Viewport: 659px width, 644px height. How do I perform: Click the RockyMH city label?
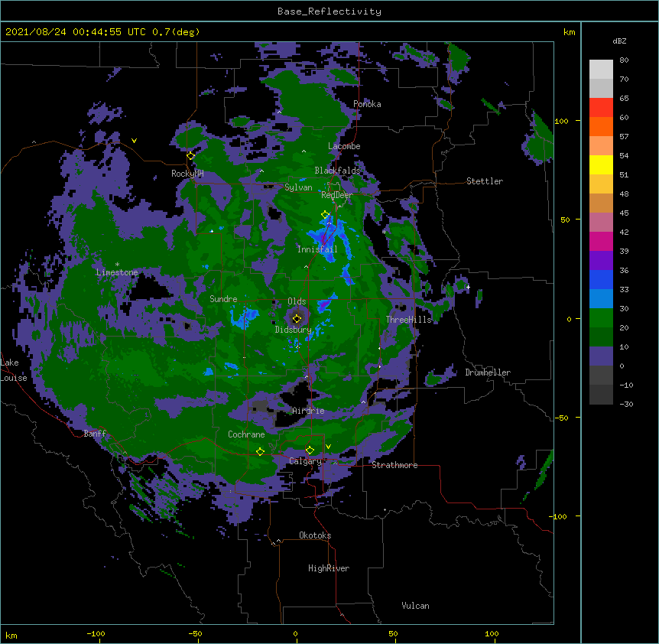pos(187,174)
